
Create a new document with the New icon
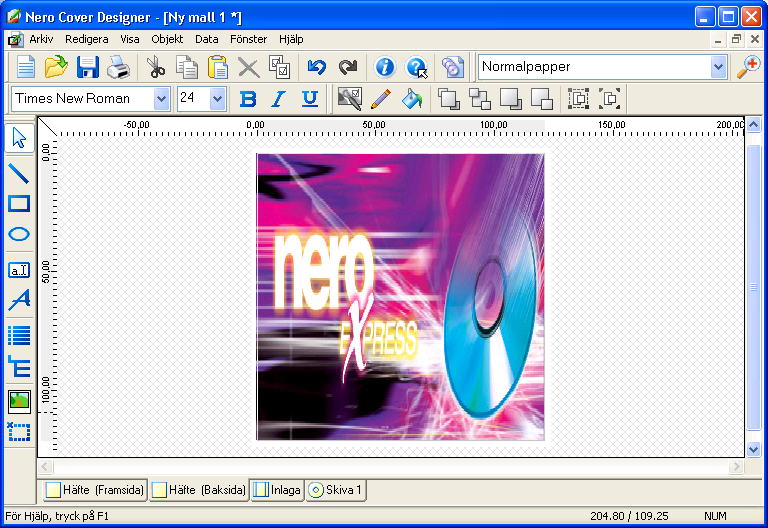(25, 67)
